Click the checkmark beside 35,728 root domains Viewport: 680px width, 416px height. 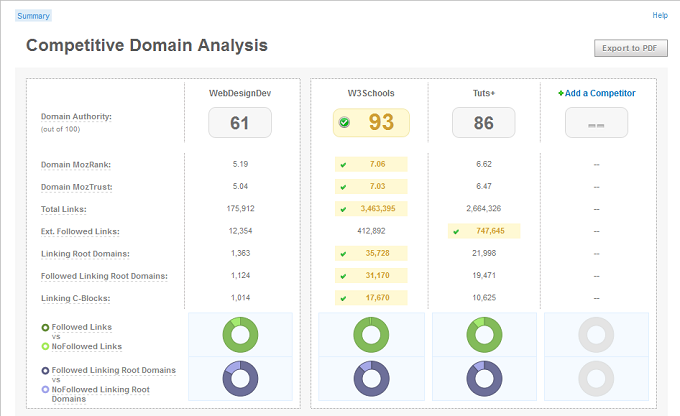coord(343,254)
